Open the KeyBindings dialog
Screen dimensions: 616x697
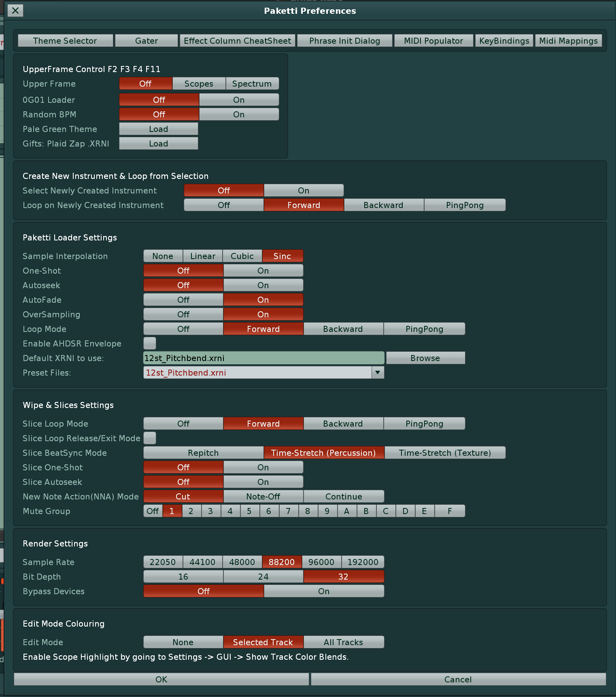tap(504, 40)
